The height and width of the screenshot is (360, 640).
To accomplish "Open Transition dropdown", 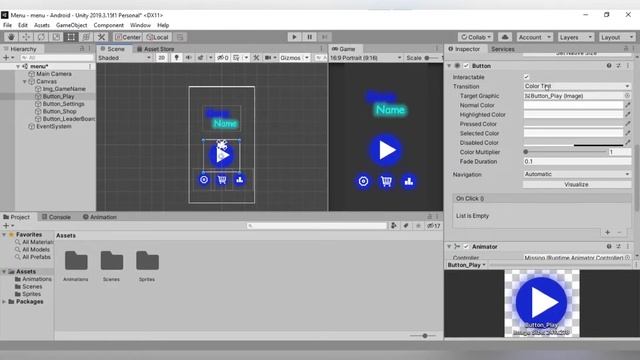I will (577, 86).
